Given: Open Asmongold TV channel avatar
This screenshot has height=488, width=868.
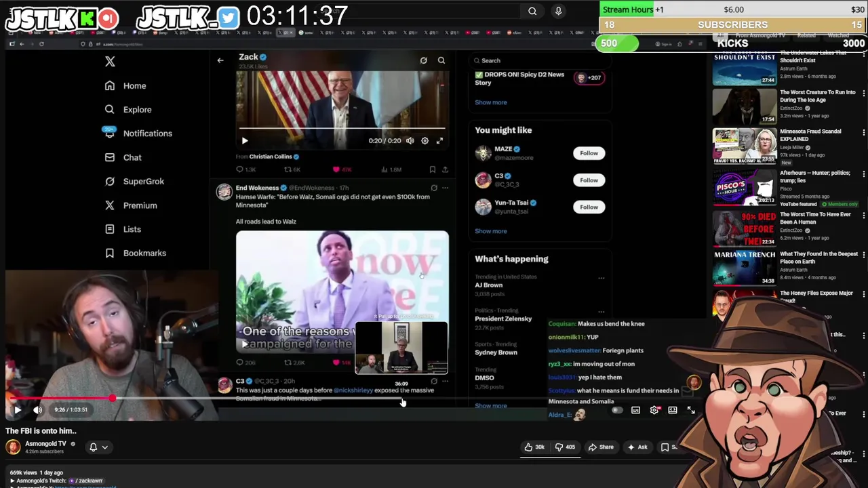Looking at the screenshot, I should pyautogui.click(x=13, y=447).
